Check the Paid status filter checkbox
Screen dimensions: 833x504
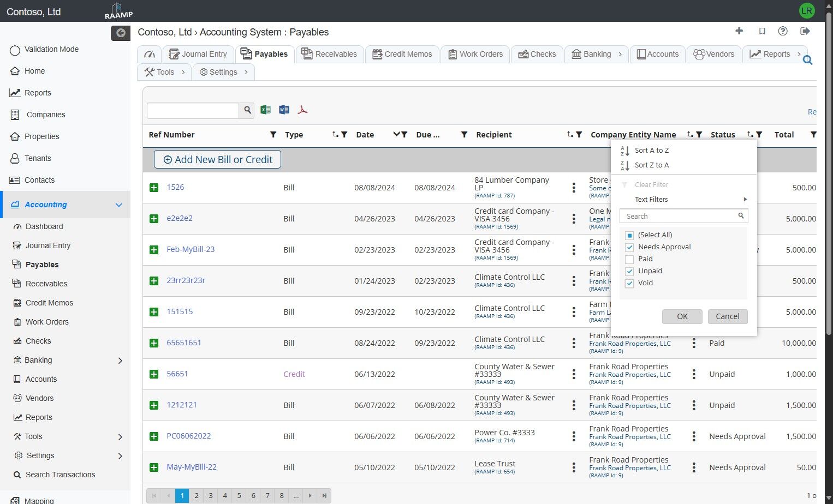tap(629, 259)
